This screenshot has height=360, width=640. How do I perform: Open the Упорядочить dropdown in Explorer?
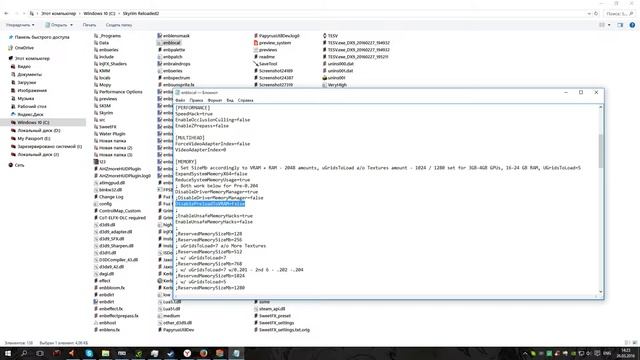20,25
